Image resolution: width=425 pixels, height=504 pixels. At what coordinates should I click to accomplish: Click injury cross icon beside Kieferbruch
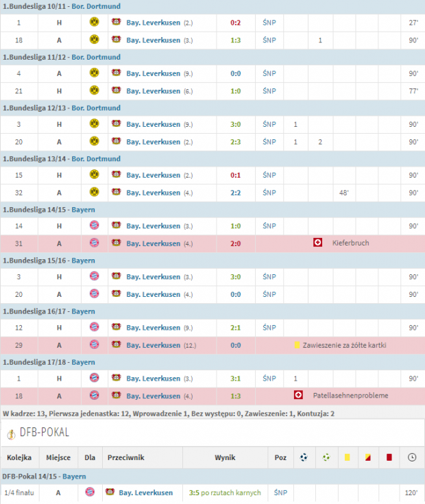[317, 243]
